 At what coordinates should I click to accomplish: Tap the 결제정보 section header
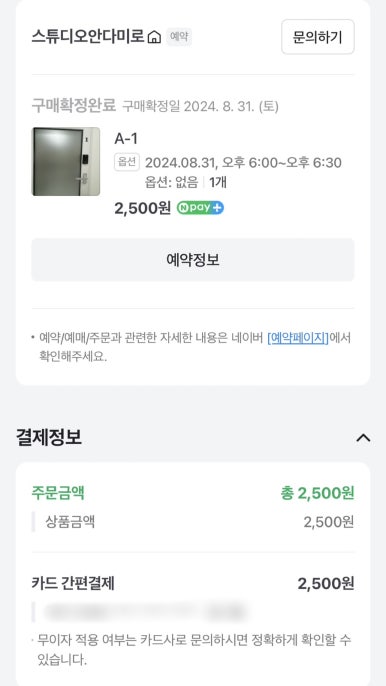point(49,438)
